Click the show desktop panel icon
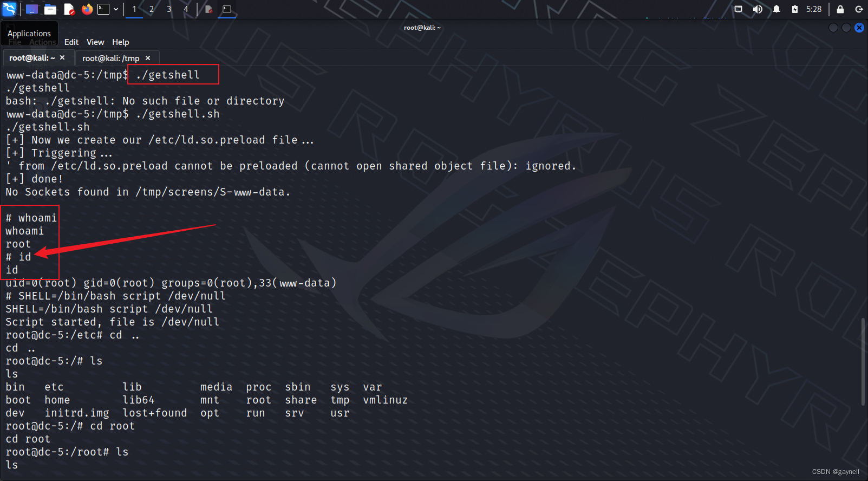 click(32, 9)
